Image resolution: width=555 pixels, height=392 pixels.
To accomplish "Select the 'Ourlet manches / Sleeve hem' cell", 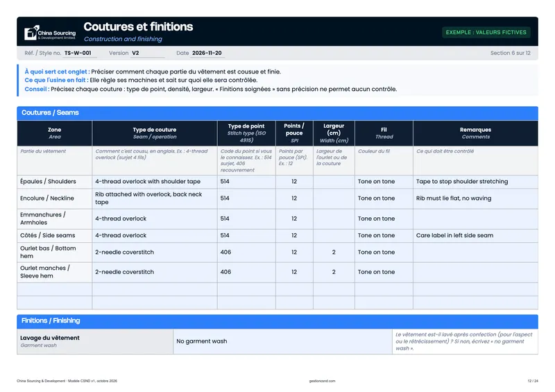I will click(x=55, y=272).
